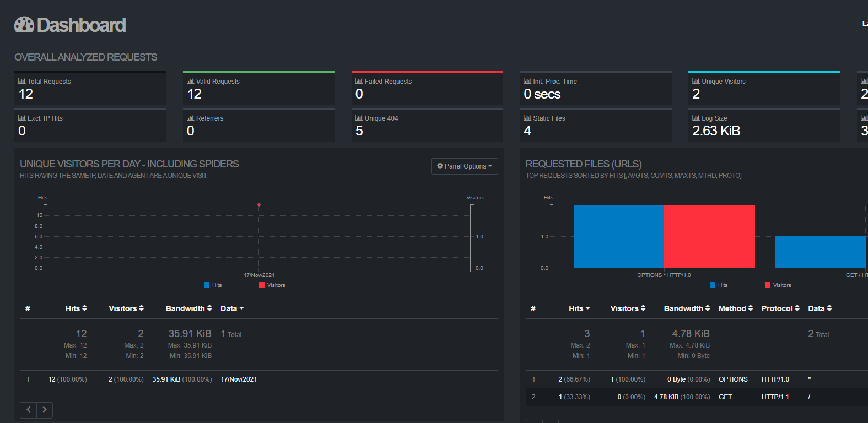Click the Requested Files (URLs) panel title

(584, 164)
